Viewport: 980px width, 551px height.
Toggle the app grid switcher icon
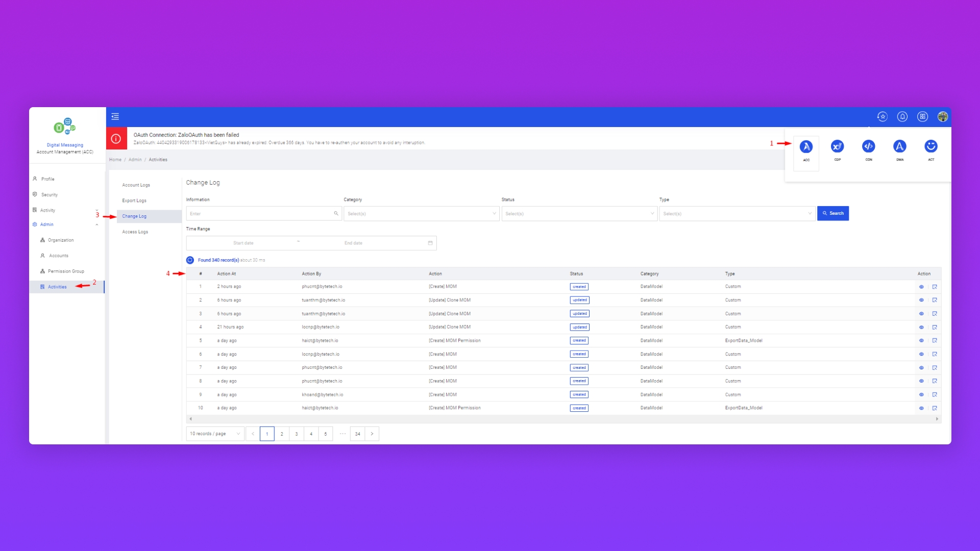[x=922, y=117]
